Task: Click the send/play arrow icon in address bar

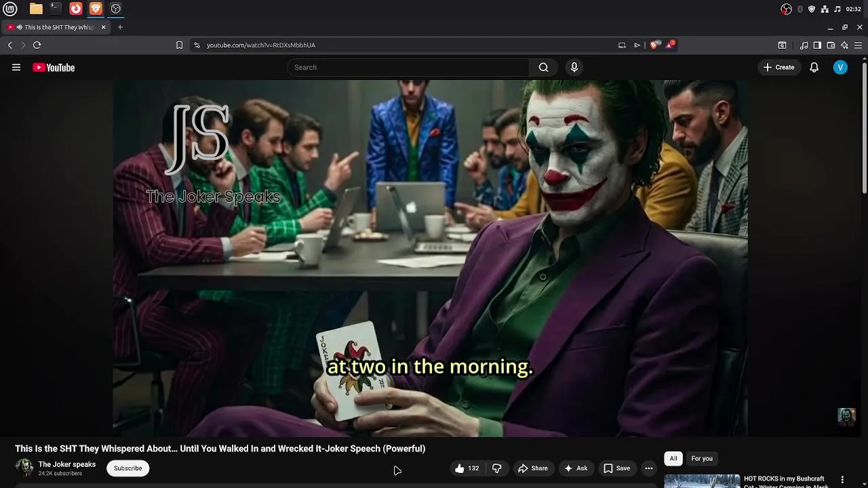Action: [637, 45]
